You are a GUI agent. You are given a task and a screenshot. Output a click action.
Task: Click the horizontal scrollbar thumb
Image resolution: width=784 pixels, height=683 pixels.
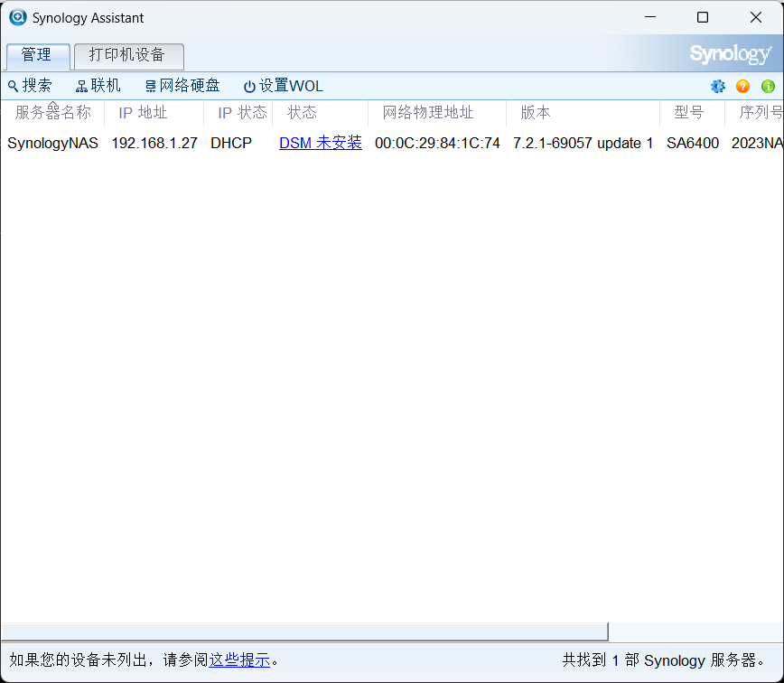tap(303, 632)
